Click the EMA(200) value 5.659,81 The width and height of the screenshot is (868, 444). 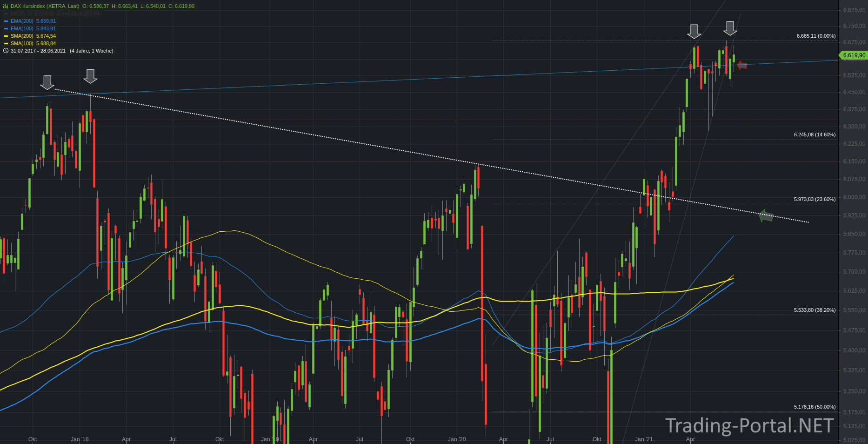(46, 21)
